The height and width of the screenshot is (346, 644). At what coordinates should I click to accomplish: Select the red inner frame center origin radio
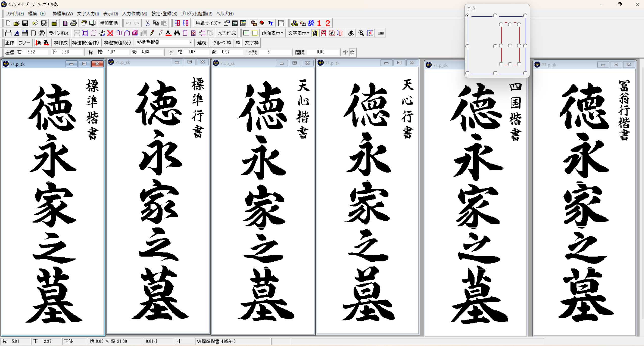tap(510, 46)
